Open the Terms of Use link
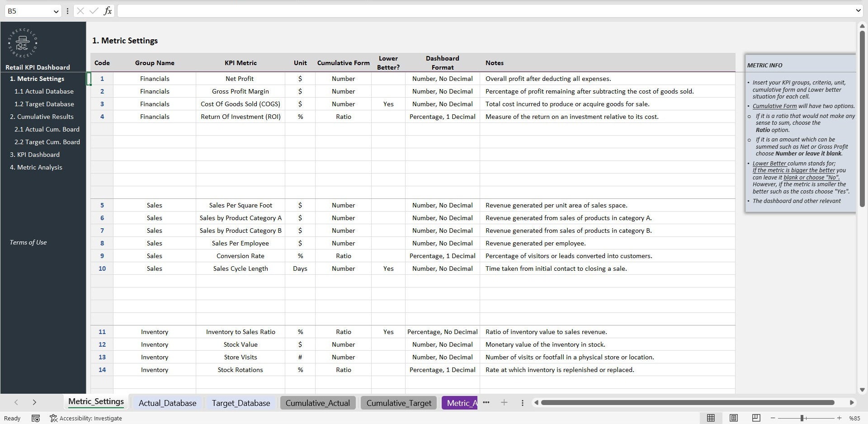 pos(28,242)
